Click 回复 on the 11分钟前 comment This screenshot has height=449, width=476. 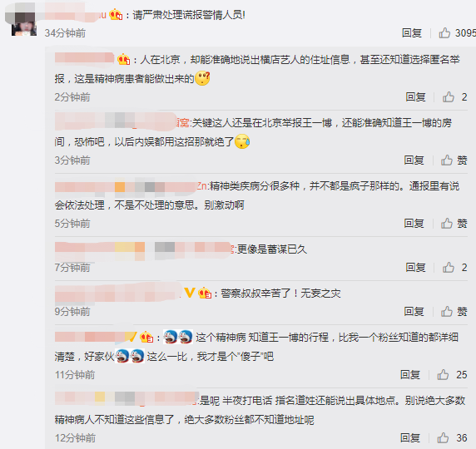coord(410,375)
